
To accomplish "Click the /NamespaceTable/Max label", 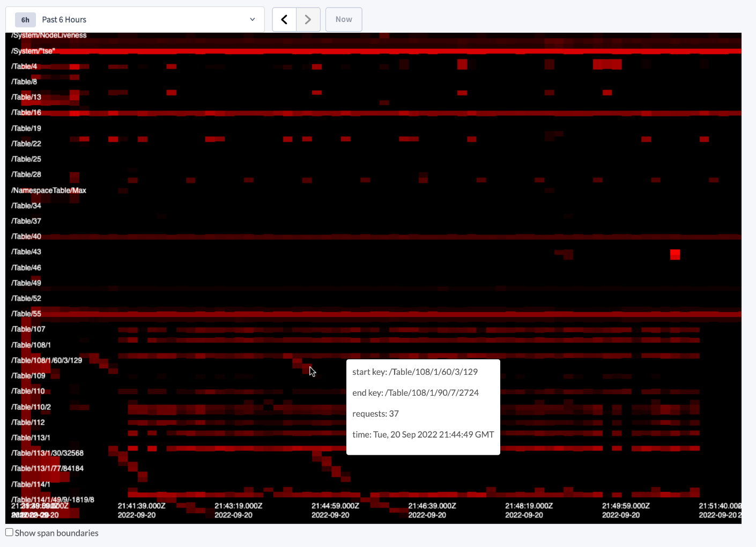I will [x=49, y=190].
